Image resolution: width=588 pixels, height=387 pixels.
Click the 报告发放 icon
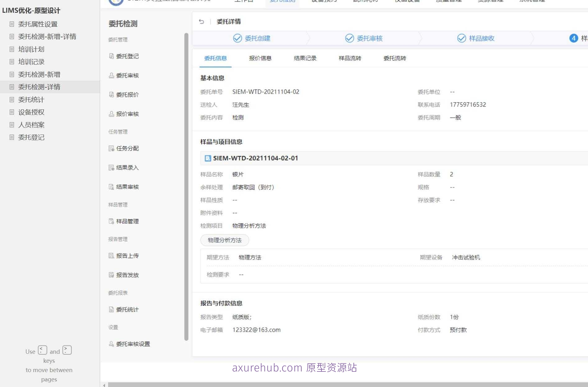(111, 275)
